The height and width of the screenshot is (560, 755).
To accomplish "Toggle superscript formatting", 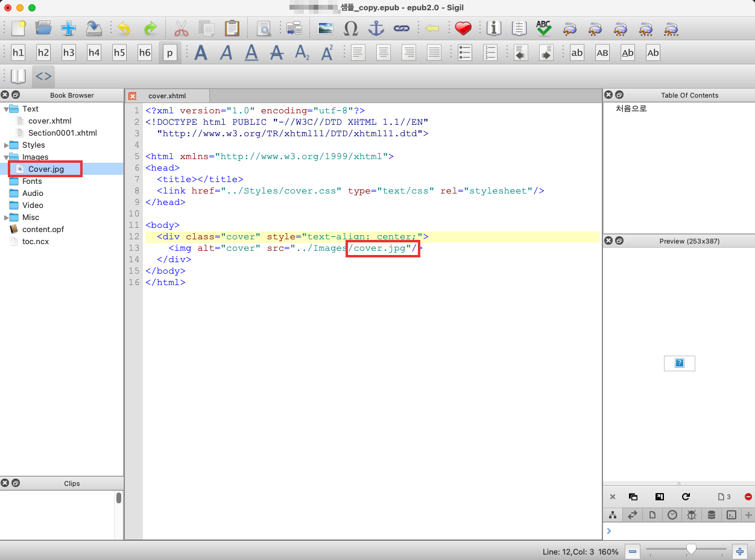I will tap(327, 52).
